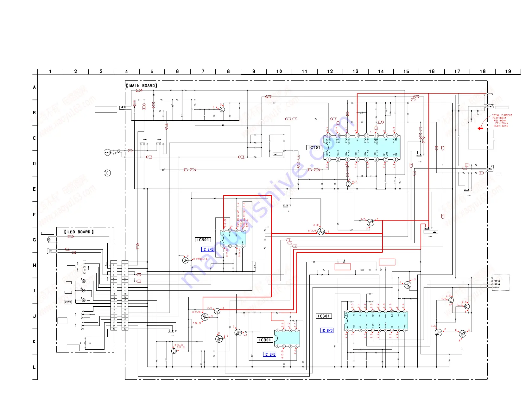532x400 pixels.
Task: Click row letter A in the left ruler
Action: pos(35,87)
